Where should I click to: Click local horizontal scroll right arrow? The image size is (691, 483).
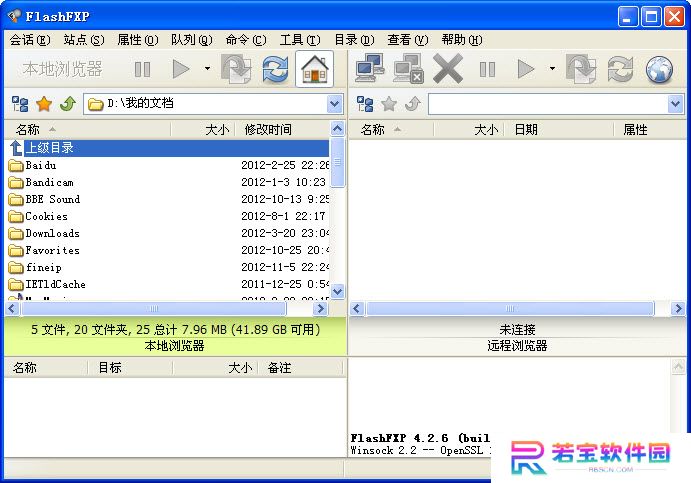320,308
